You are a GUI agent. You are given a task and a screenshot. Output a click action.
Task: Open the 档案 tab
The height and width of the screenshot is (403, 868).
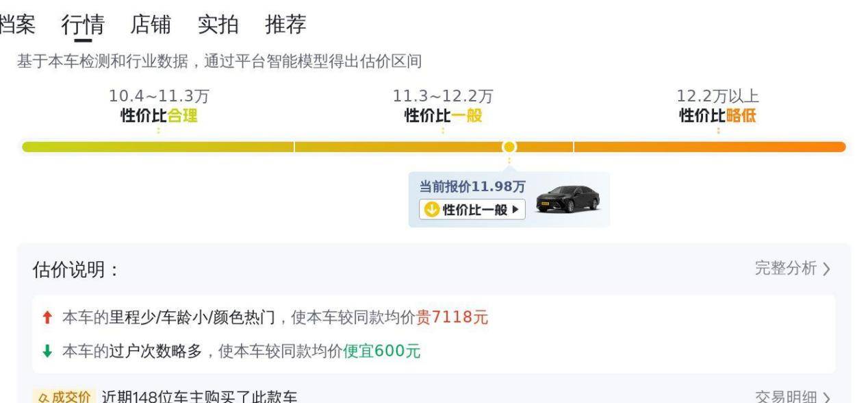pyautogui.click(x=17, y=25)
